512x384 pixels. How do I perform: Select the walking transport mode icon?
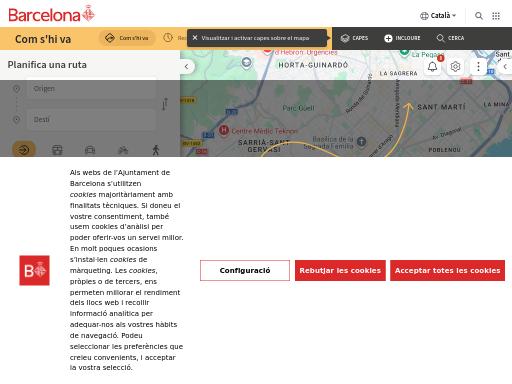156,150
